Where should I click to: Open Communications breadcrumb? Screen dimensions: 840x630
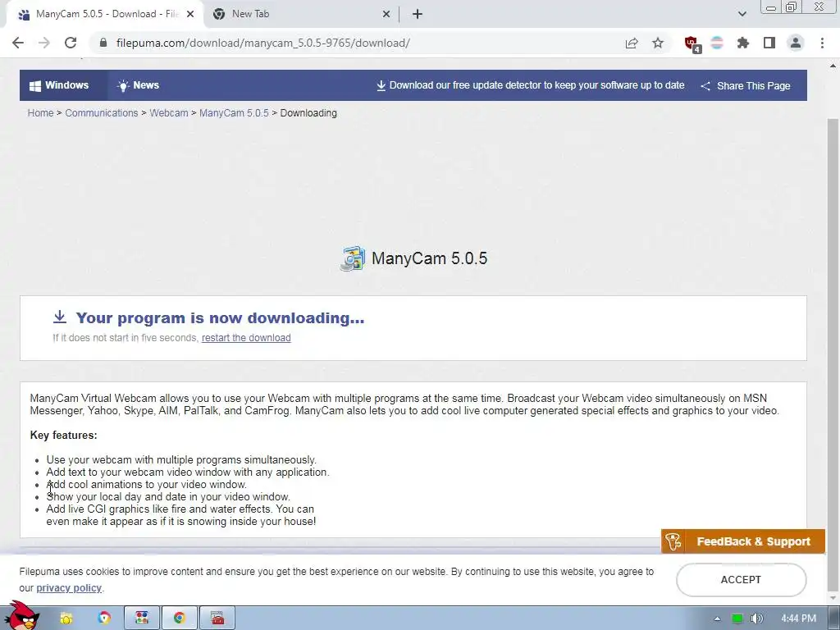(101, 113)
